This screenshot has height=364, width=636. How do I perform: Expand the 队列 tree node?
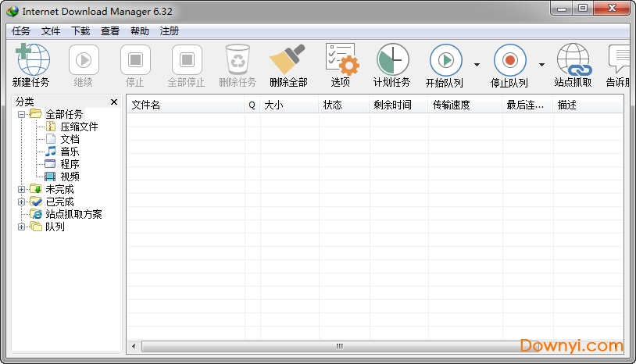click(21, 227)
